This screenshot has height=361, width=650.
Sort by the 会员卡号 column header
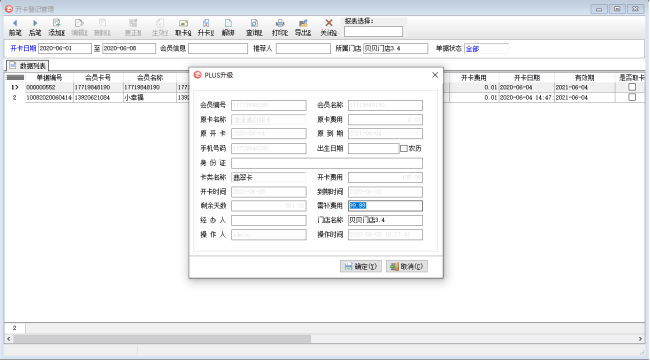click(98, 78)
